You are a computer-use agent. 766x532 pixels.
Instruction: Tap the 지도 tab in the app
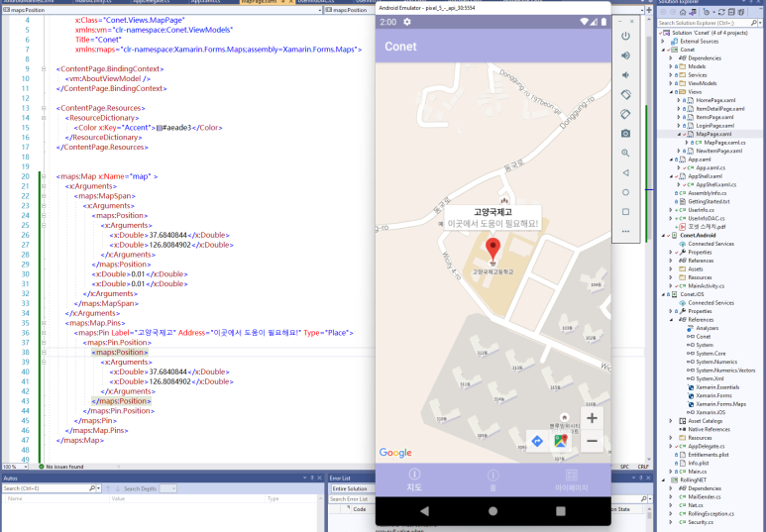414,480
